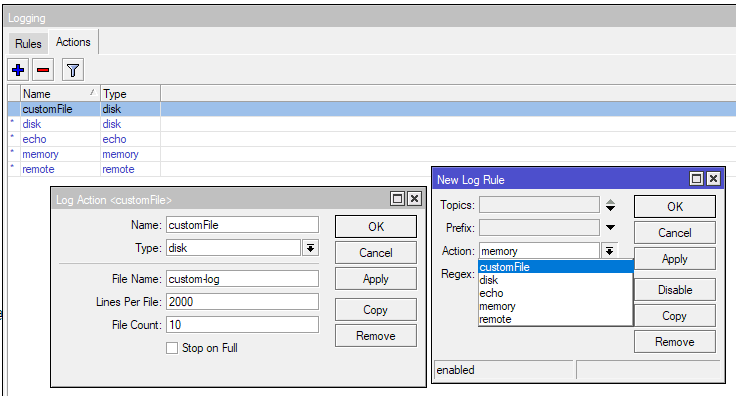Click the Name field in Log Action

tap(242, 225)
